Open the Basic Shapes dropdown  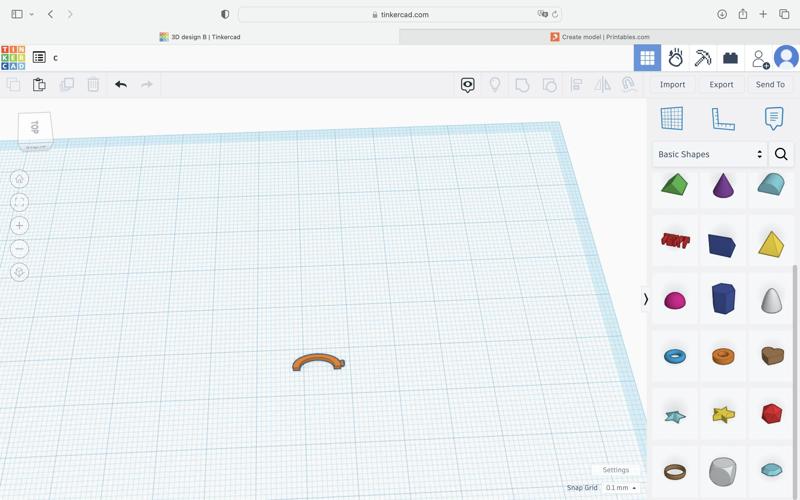click(x=710, y=154)
